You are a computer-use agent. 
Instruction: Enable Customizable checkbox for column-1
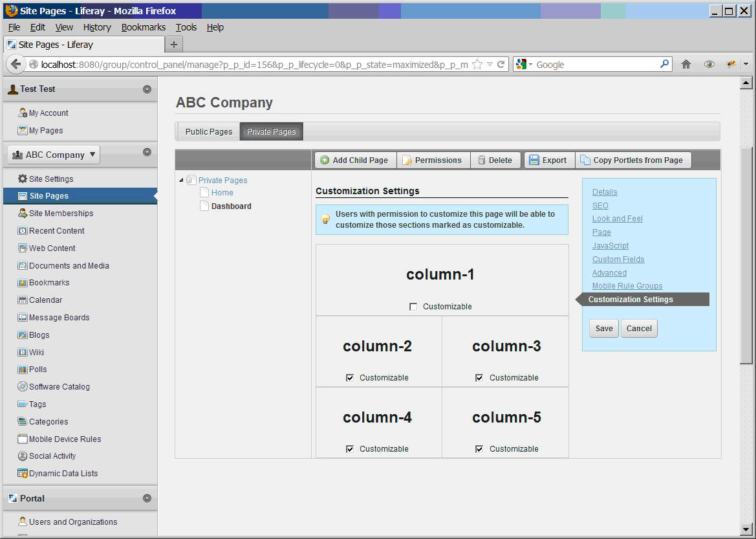coord(414,307)
